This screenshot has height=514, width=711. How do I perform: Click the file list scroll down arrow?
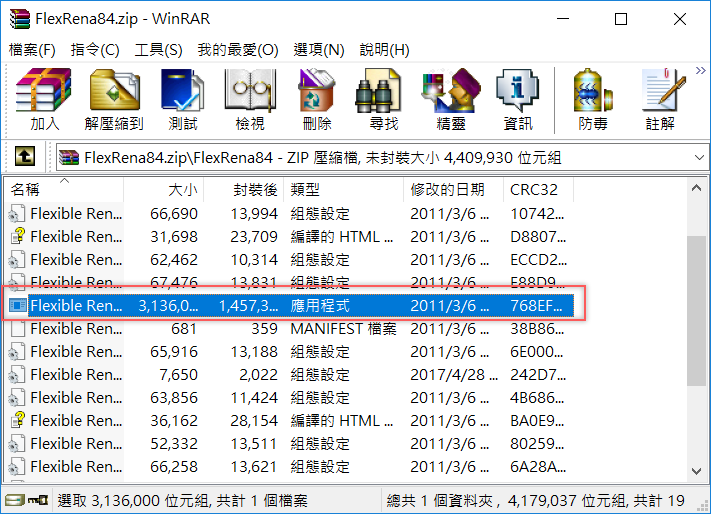[x=696, y=471]
